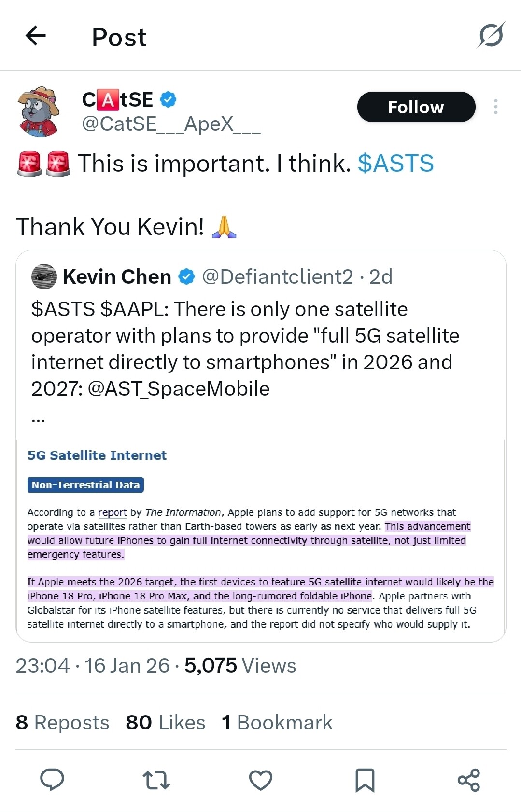
Task: Open Kevin Chen's profile picture
Action: pyautogui.click(x=44, y=276)
